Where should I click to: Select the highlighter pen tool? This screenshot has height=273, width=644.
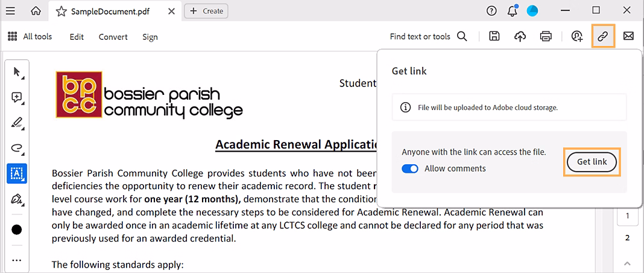pos(17,123)
